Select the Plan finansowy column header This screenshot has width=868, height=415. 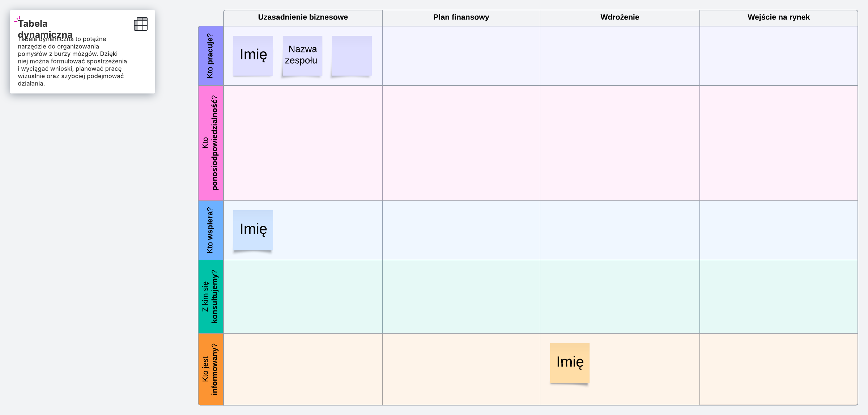tap(461, 17)
